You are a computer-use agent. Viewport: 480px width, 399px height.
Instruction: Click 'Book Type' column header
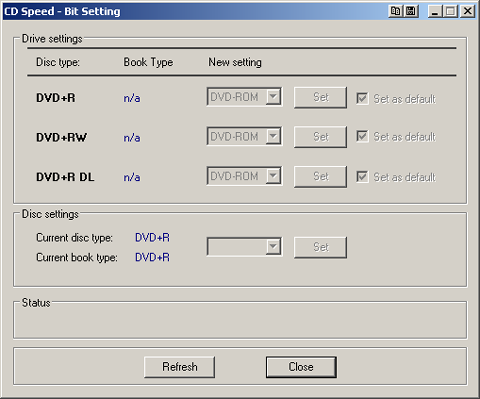148,62
